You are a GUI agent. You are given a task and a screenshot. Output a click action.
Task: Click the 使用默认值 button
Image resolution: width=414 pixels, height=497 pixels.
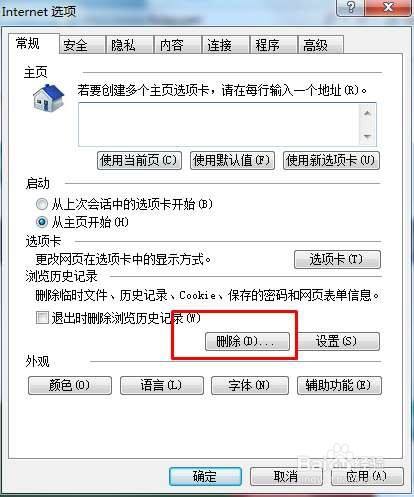[x=232, y=161]
